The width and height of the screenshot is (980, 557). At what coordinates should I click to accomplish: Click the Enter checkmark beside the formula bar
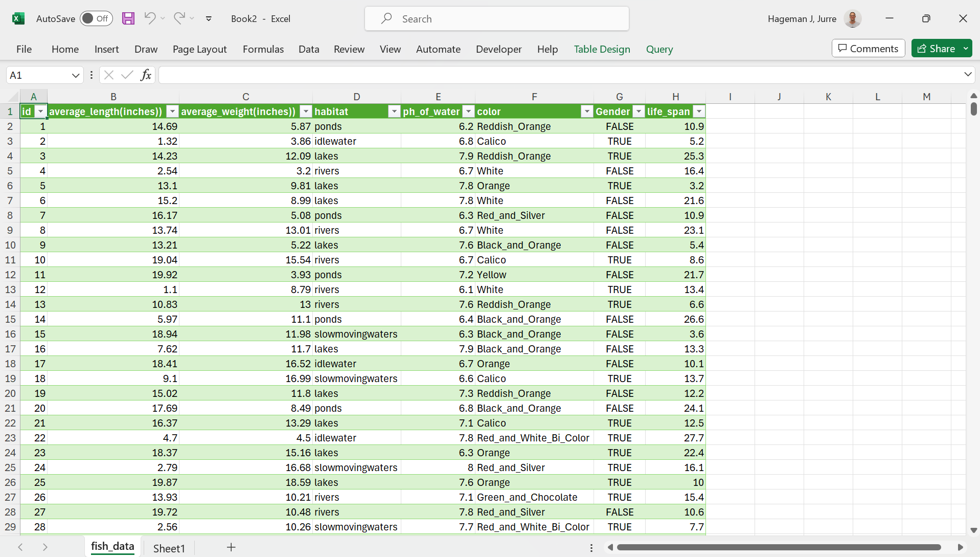point(127,75)
